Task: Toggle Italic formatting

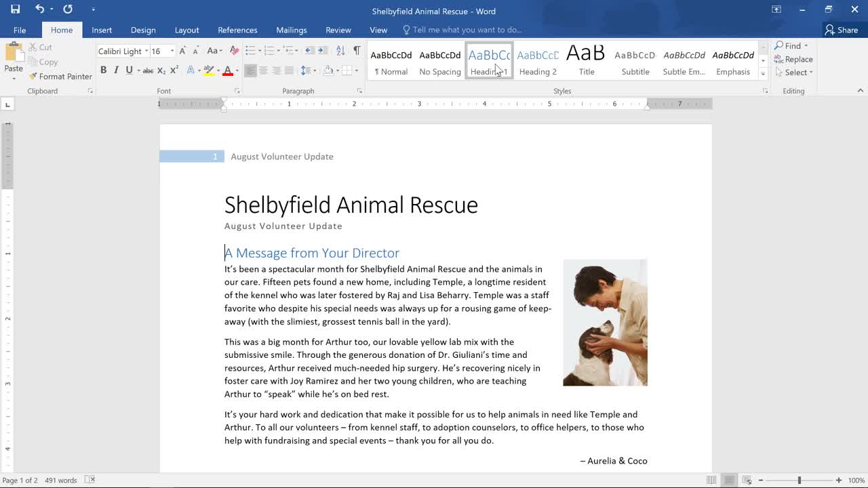Action: pyautogui.click(x=116, y=70)
